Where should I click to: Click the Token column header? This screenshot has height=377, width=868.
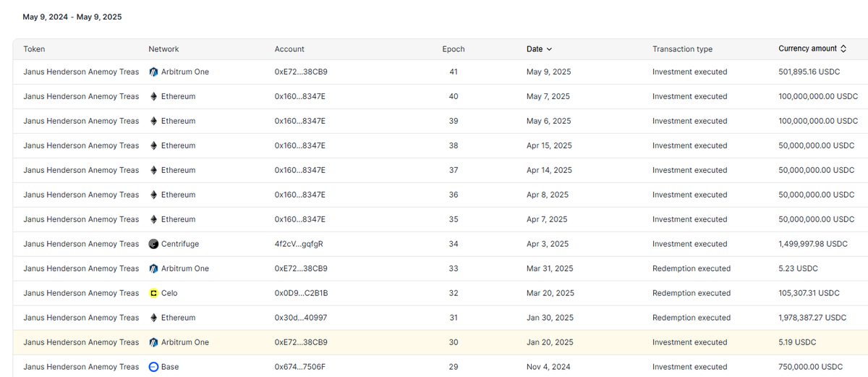pos(34,49)
